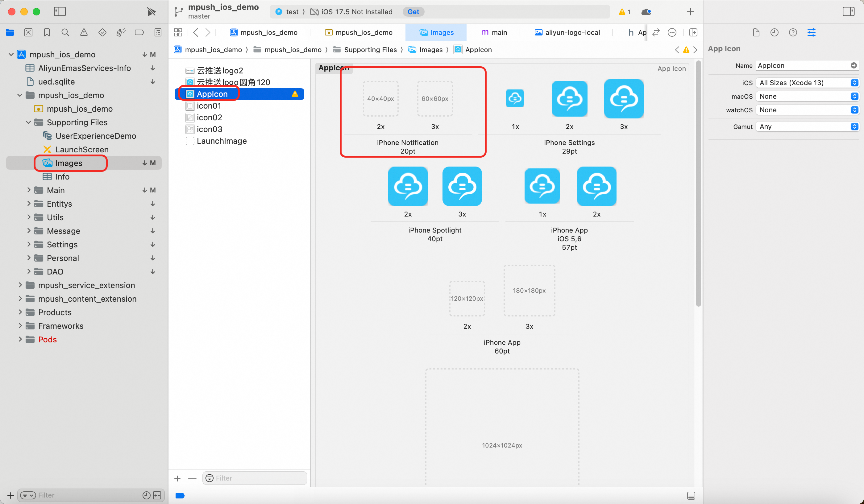The image size is (864, 504).
Task: Open the Project navigator folder icon
Action: coord(10,33)
